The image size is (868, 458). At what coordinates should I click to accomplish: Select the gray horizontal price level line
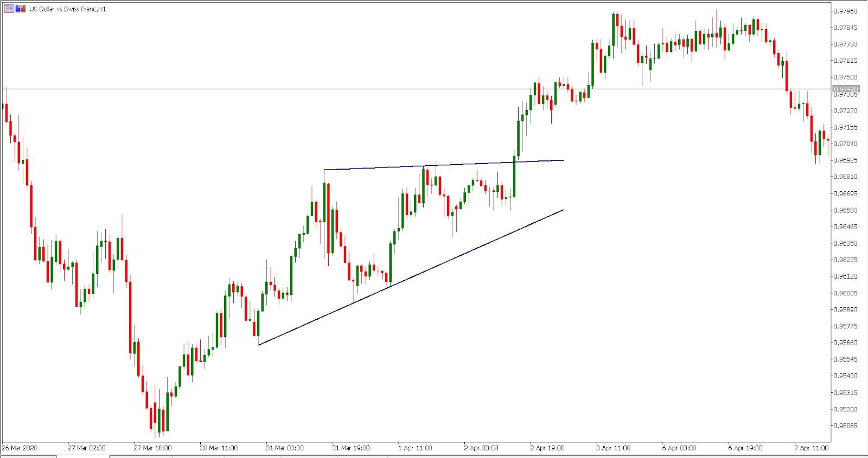click(416, 89)
